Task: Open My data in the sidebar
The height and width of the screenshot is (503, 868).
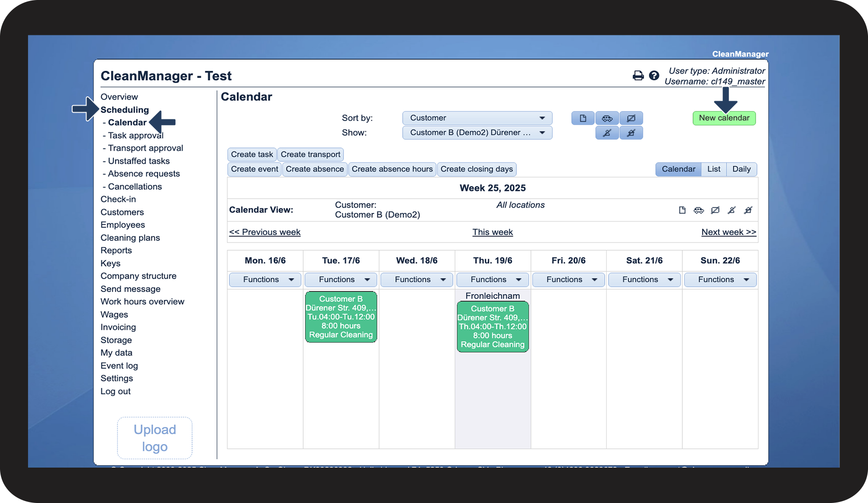Action: tap(116, 353)
